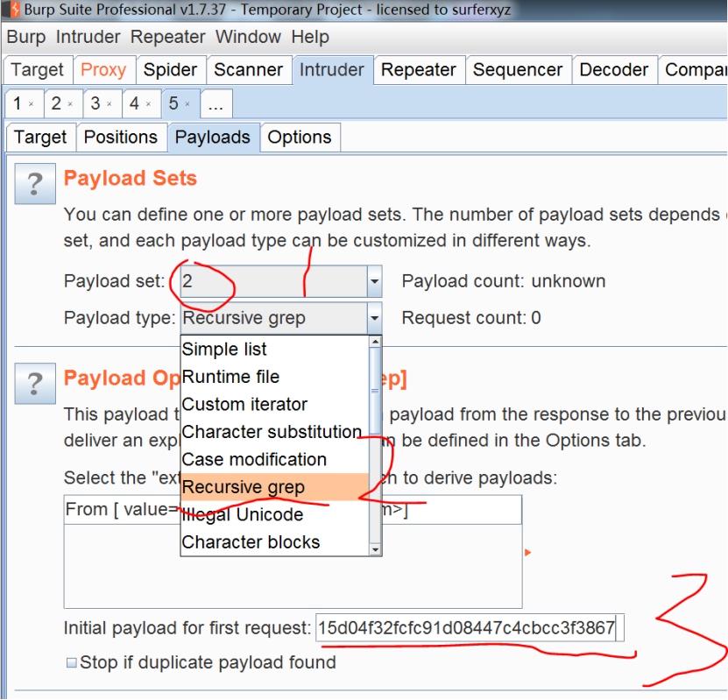This screenshot has width=728, height=700.
Task: Select Intruder attack tab 5
Action: click(x=173, y=103)
